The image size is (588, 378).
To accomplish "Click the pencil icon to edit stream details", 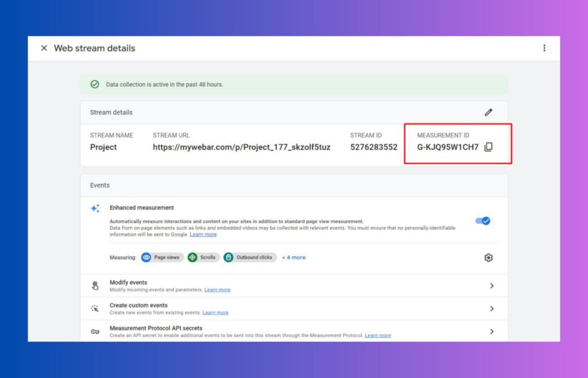I will coord(488,113).
